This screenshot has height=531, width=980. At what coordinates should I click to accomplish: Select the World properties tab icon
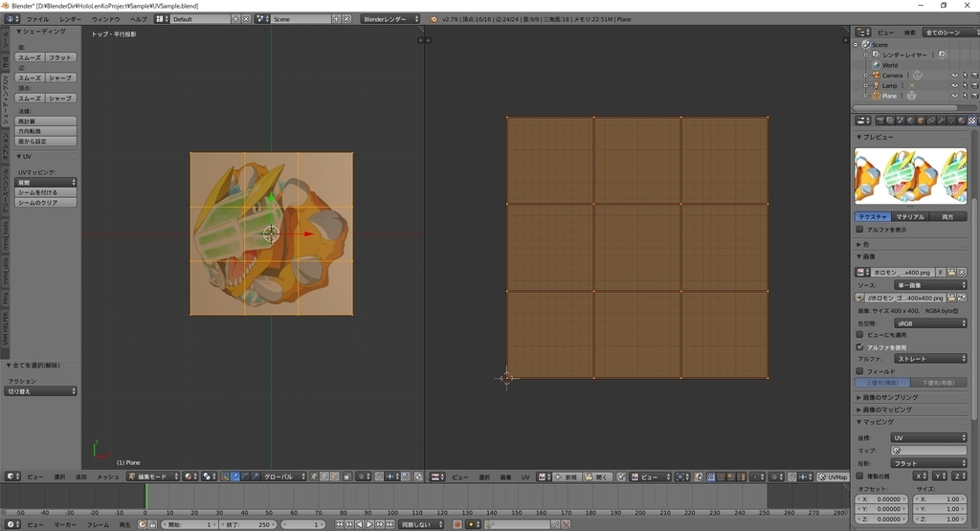(911, 121)
